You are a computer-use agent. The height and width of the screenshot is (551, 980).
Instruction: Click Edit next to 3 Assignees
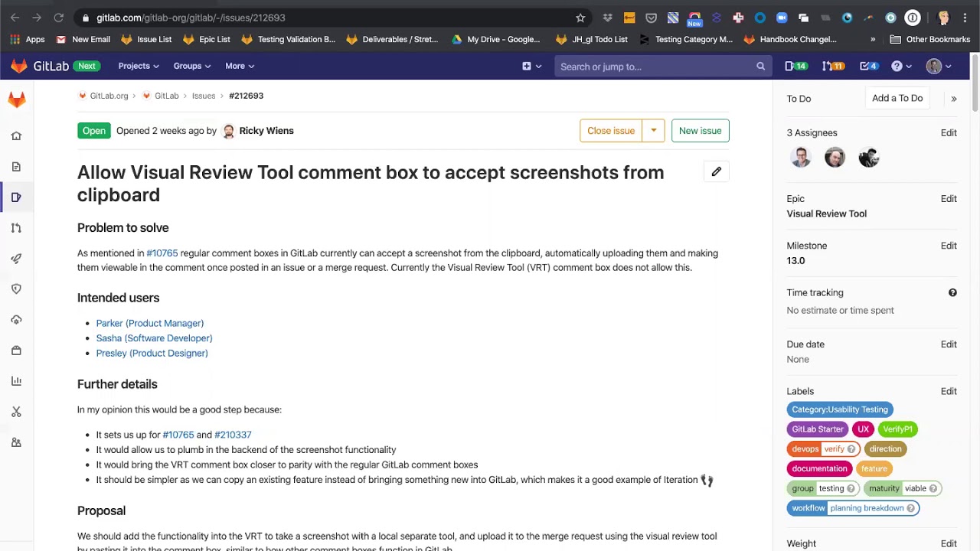pos(949,133)
